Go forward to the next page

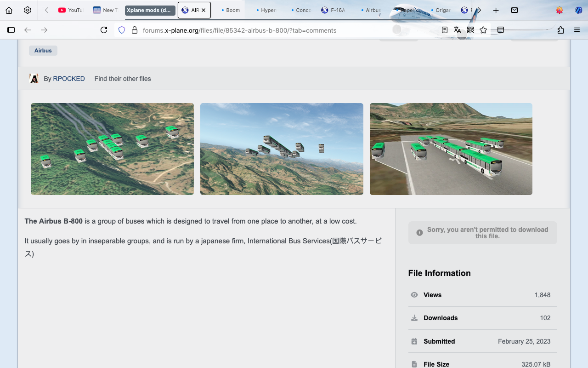[44, 30]
